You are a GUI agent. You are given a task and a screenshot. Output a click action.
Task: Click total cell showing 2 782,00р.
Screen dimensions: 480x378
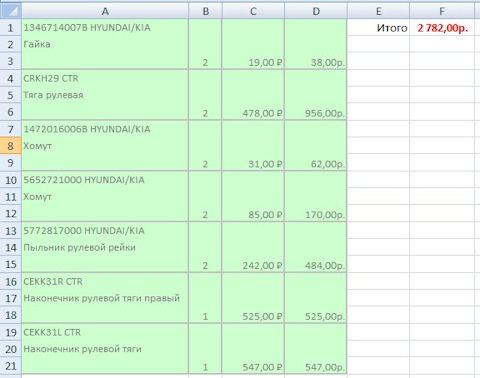[x=442, y=27]
